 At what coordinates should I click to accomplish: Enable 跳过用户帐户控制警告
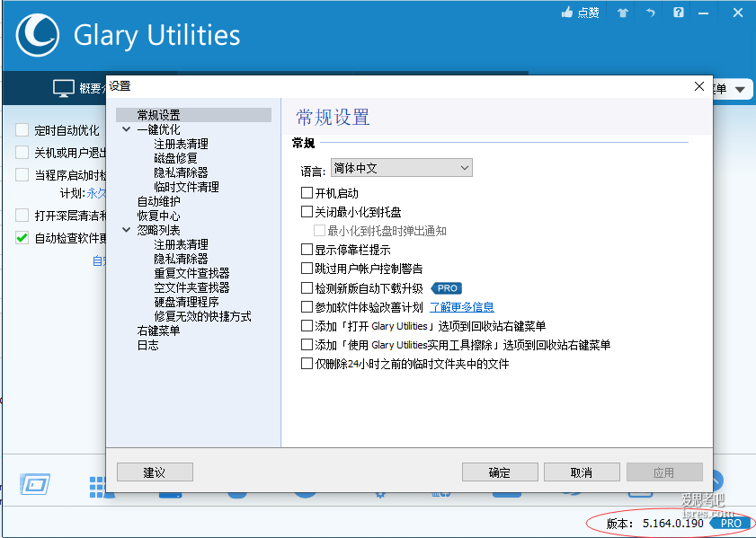coord(307,269)
